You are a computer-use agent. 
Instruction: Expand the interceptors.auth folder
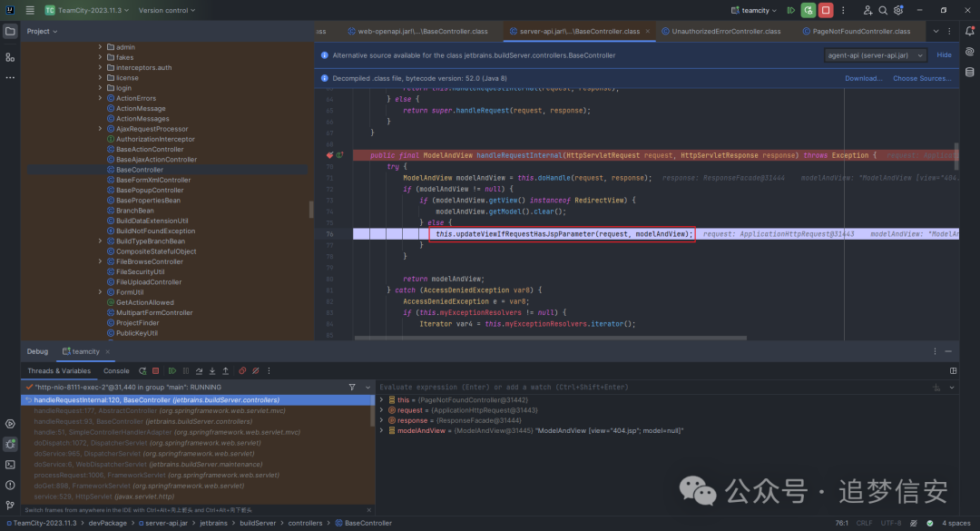100,67
